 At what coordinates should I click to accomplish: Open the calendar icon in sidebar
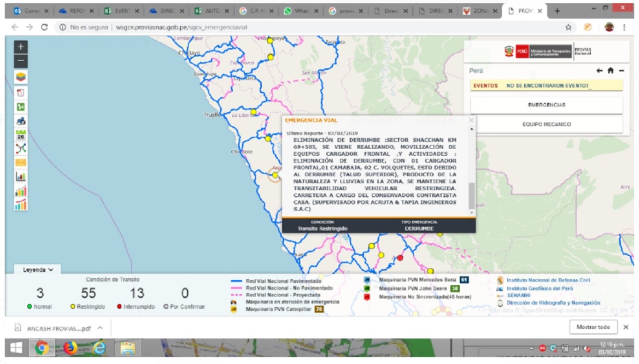[21, 135]
